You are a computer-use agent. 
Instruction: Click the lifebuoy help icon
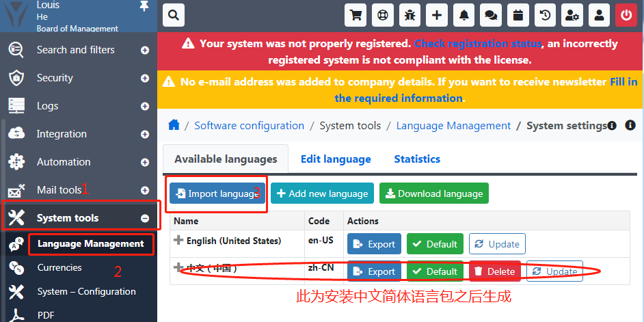click(382, 16)
